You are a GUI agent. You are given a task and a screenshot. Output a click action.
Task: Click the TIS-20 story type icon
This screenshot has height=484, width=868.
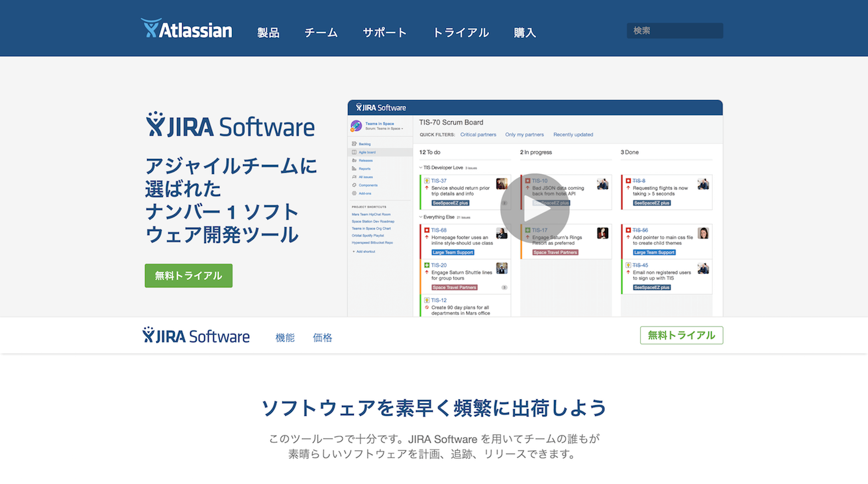(x=427, y=265)
